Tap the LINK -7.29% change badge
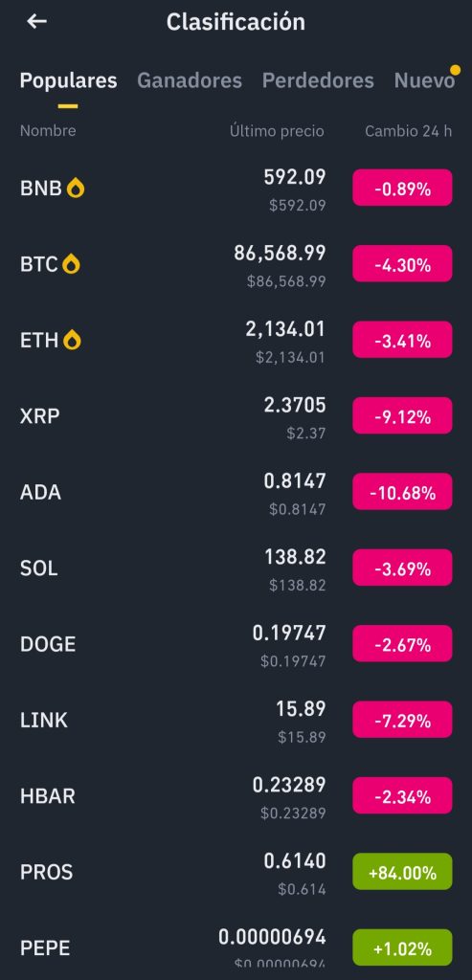Image resolution: width=472 pixels, height=980 pixels. point(402,720)
